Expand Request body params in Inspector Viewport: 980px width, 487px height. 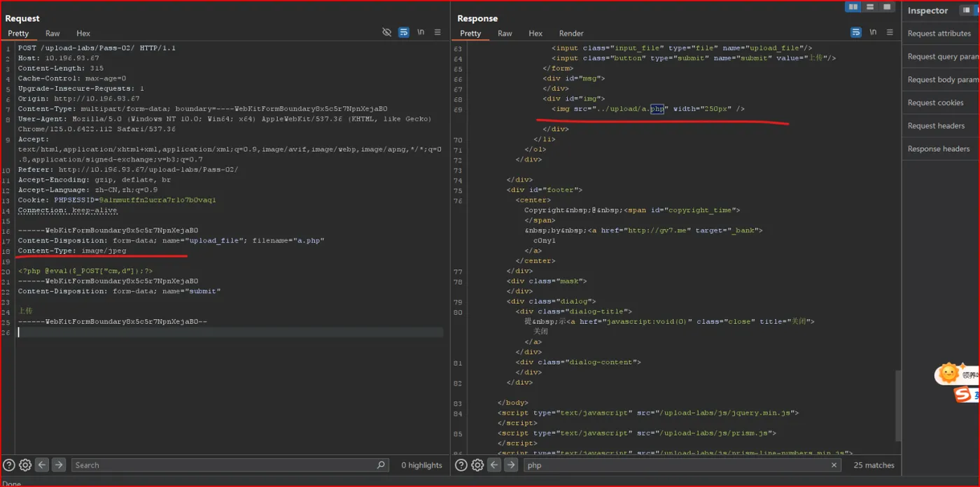coord(941,80)
